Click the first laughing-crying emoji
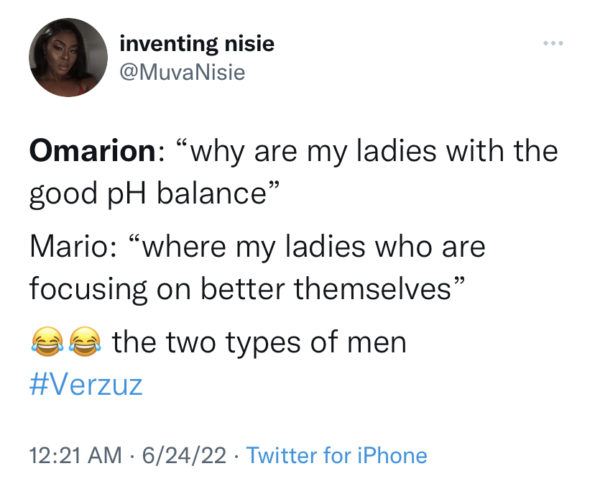The width and height of the screenshot is (595, 484). [47, 342]
